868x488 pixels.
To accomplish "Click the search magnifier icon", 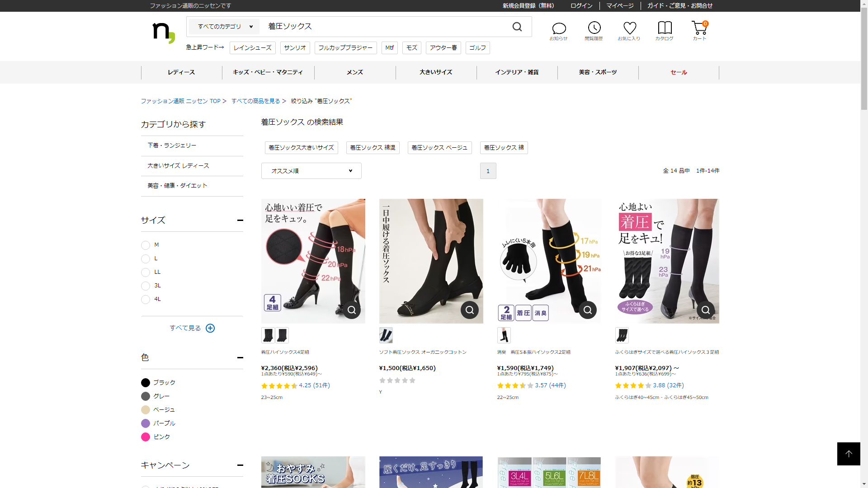I will tap(517, 27).
